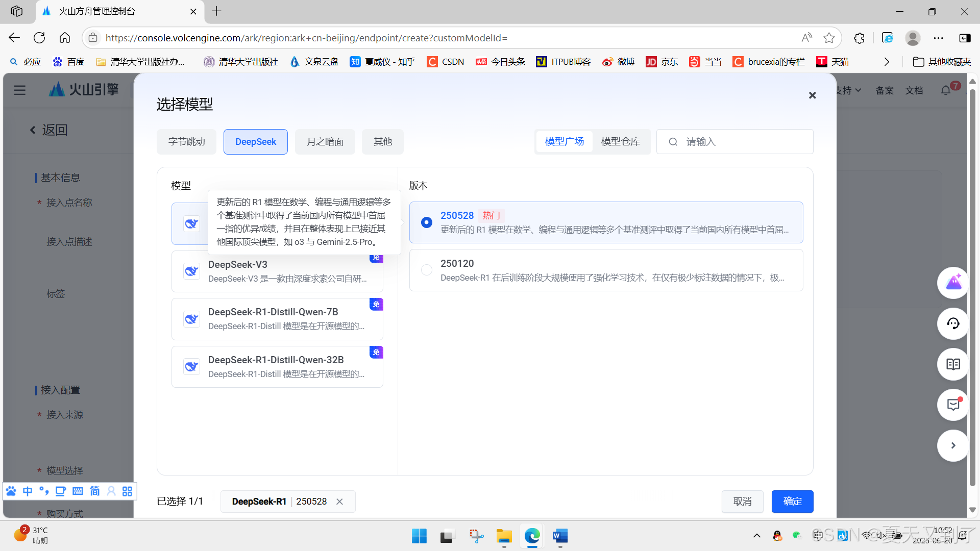The image size is (980, 551).
Task: Click the 取消 cancel button
Action: pos(742,502)
